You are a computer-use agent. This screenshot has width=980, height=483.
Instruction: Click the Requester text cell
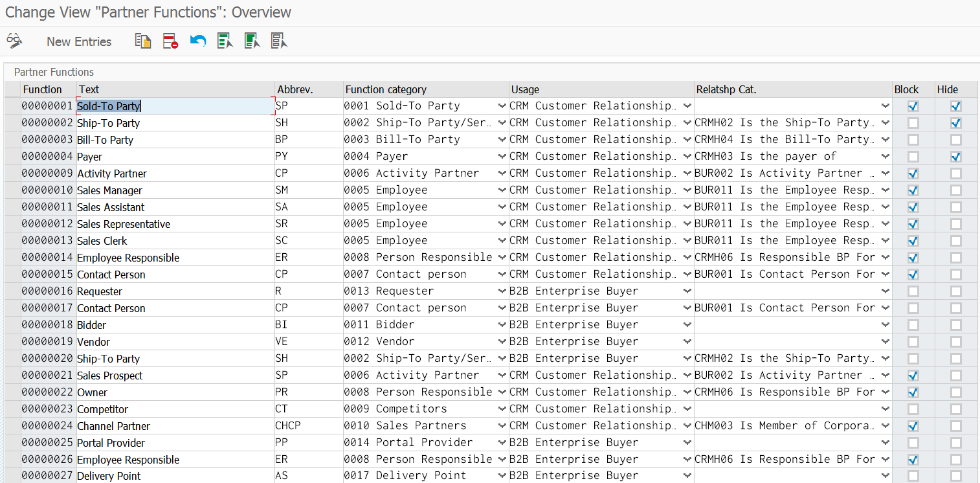coord(175,291)
